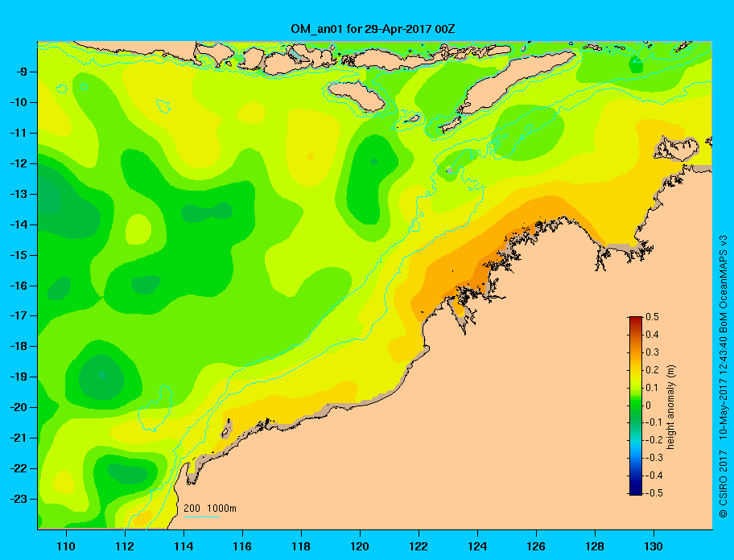
Task: Click the '0.1' color bar label
Action: [652, 387]
